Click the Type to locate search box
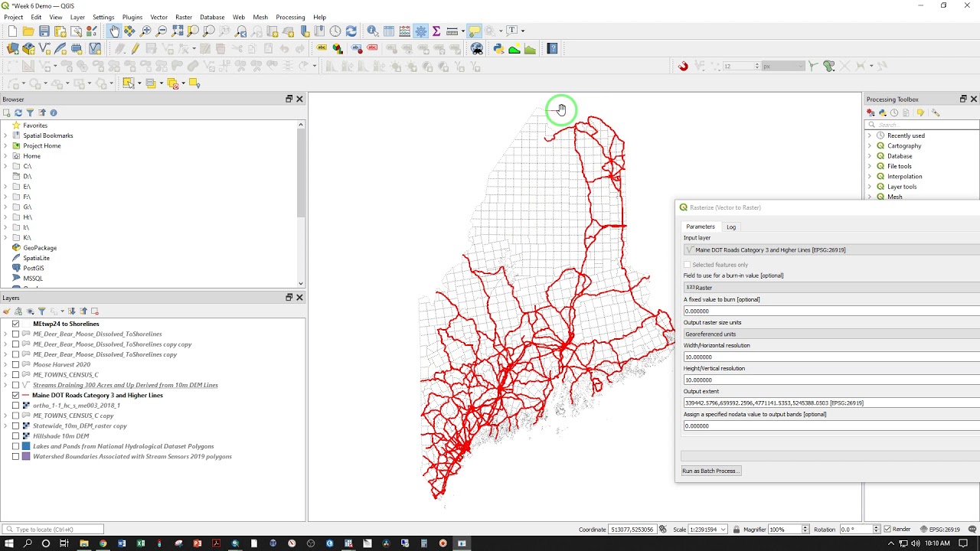The width and height of the screenshot is (980, 551). pos(53,530)
